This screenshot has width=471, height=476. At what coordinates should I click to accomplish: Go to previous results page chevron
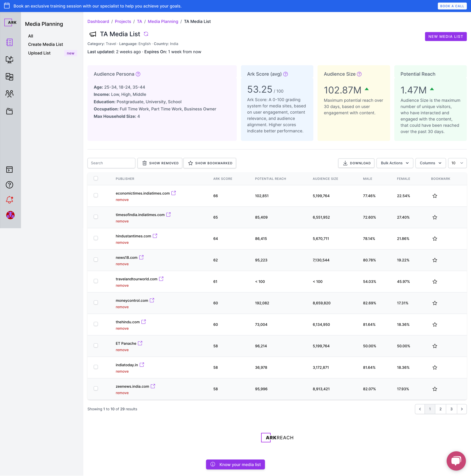pyautogui.click(x=420, y=409)
